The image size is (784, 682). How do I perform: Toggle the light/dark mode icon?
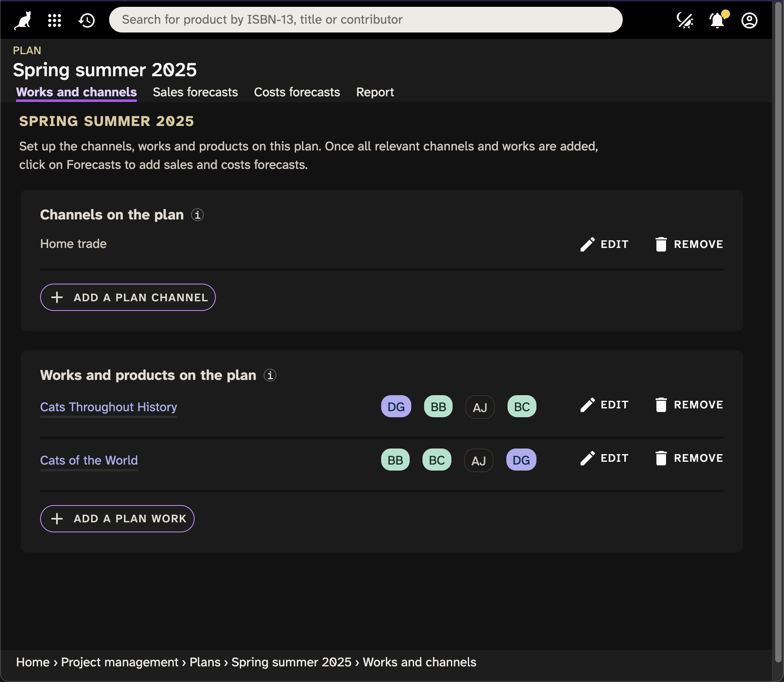pyautogui.click(x=685, y=20)
